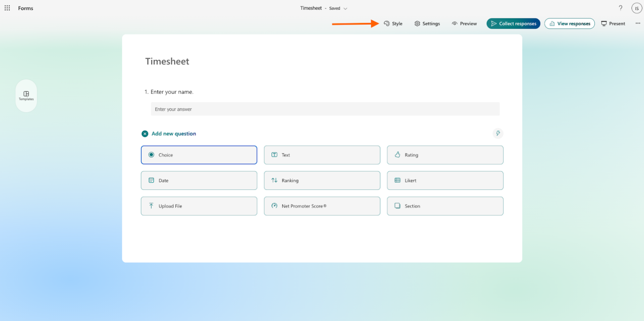Open the app launcher waffle icon

click(x=7, y=8)
